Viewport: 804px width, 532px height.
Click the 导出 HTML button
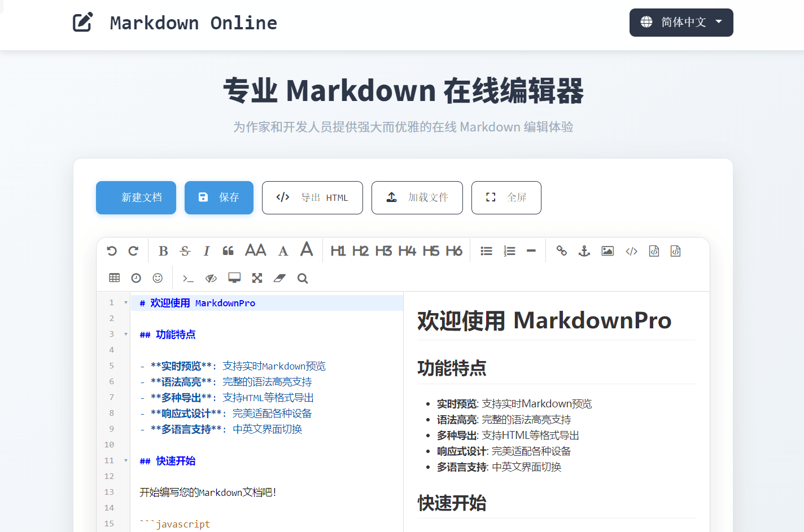coord(312,197)
